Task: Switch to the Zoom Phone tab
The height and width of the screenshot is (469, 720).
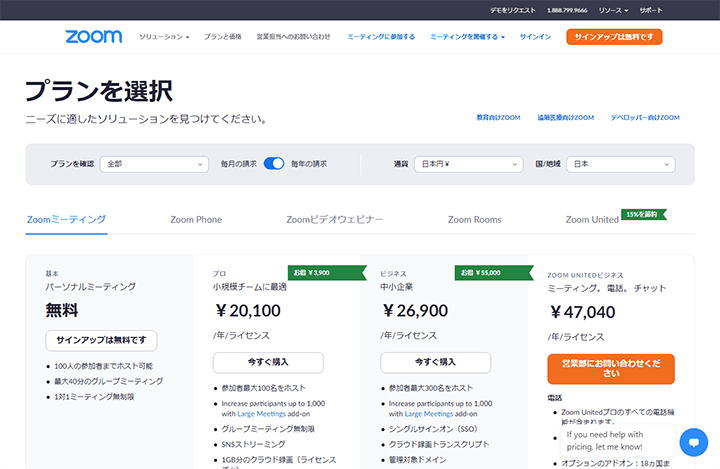Action: coord(196,219)
